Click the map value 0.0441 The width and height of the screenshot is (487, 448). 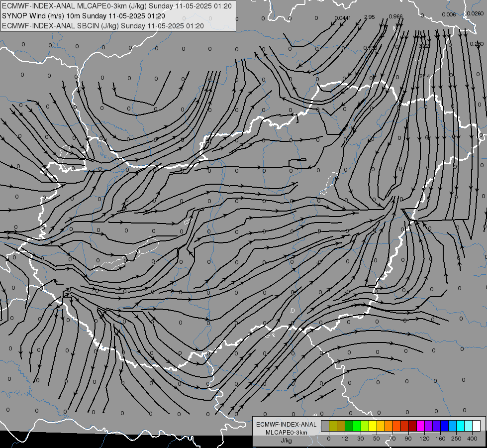pos(343,18)
